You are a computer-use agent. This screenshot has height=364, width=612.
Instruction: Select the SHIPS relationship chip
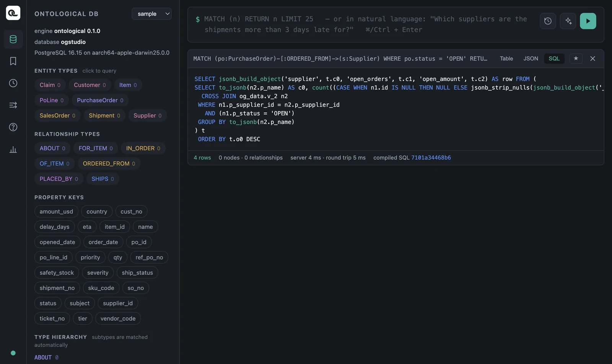tap(103, 179)
